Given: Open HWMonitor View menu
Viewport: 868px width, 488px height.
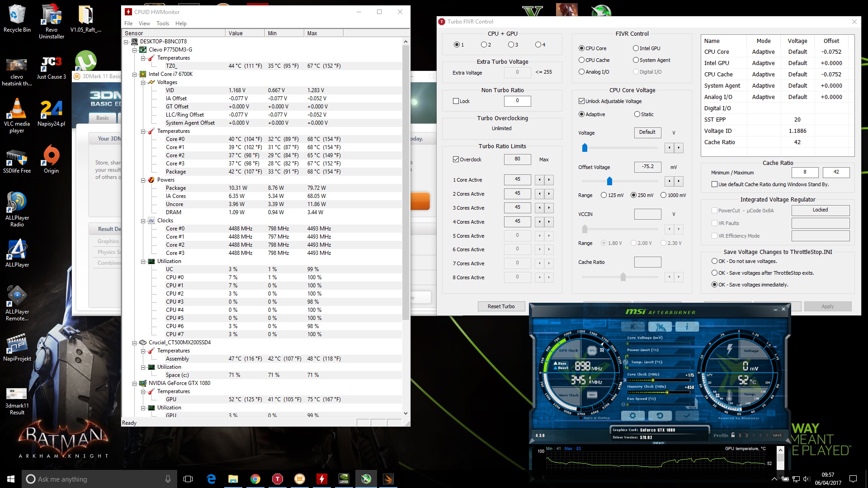Looking at the screenshot, I should [144, 23].
